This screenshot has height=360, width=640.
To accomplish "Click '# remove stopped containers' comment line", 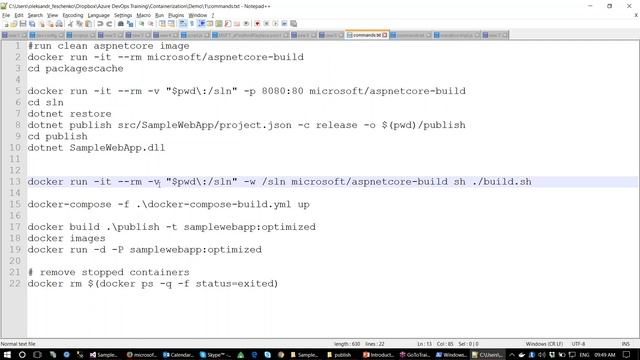I will [108, 272].
